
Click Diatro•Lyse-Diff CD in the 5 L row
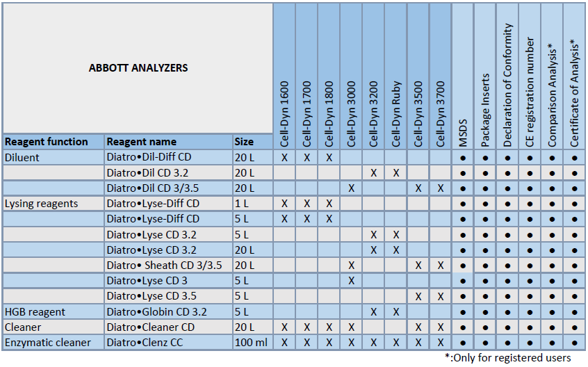coord(153,219)
